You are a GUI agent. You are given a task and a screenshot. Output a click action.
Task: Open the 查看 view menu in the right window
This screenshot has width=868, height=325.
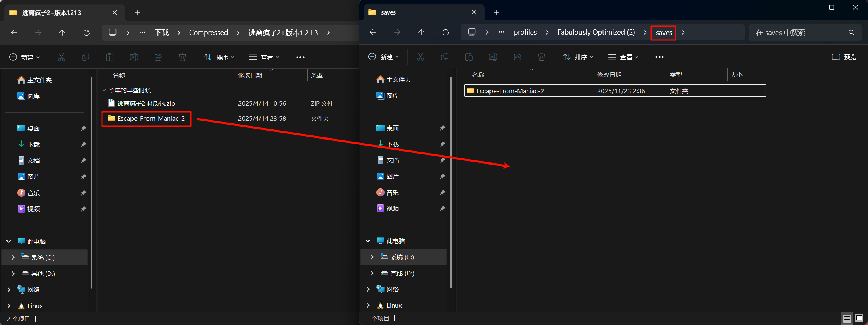pos(623,57)
